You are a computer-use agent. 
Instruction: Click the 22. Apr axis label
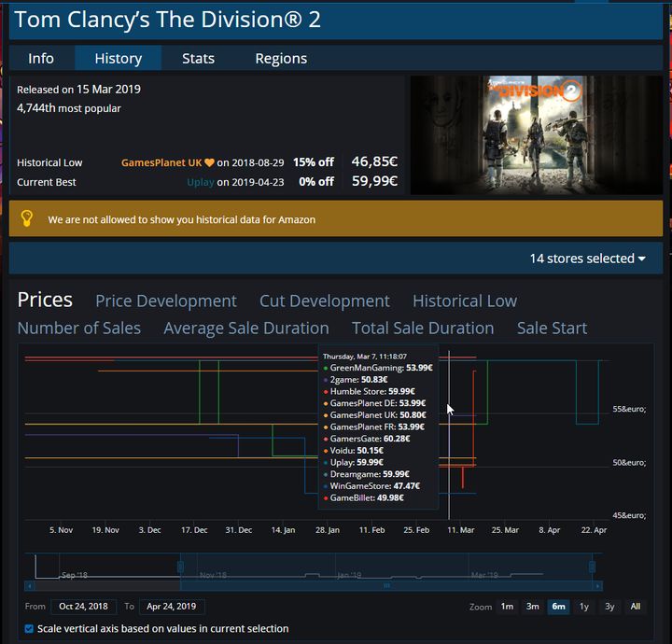pos(594,530)
